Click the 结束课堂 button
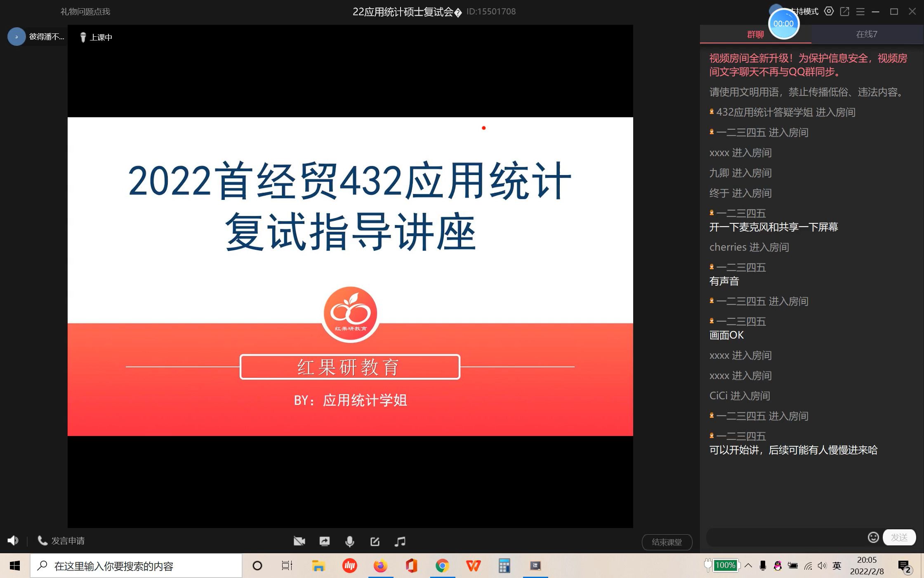924x578 pixels. (x=667, y=542)
